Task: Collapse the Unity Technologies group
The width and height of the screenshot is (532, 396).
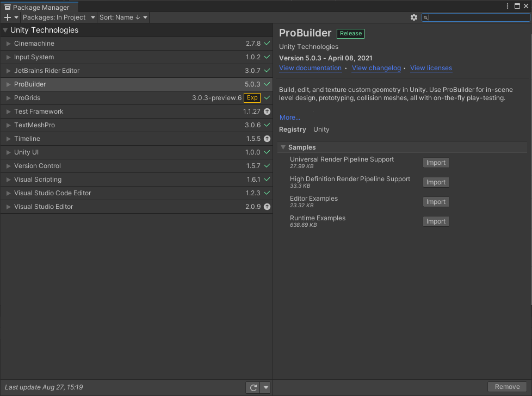Action: pos(5,30)
